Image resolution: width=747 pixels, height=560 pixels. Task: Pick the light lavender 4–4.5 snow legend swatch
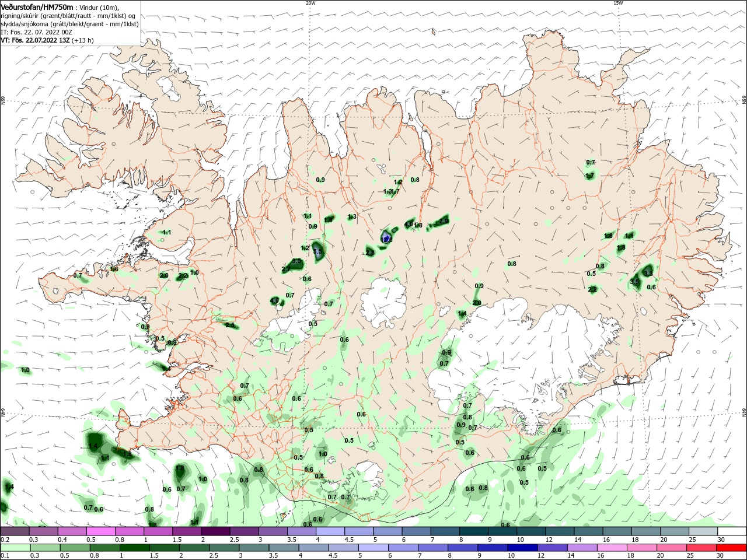click(x=329, y=531)
